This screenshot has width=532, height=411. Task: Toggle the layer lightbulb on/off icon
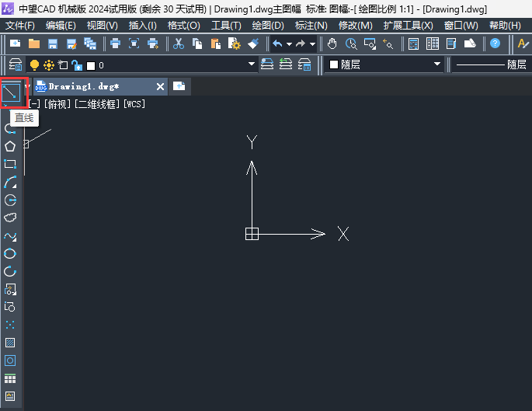coord(34,64)
